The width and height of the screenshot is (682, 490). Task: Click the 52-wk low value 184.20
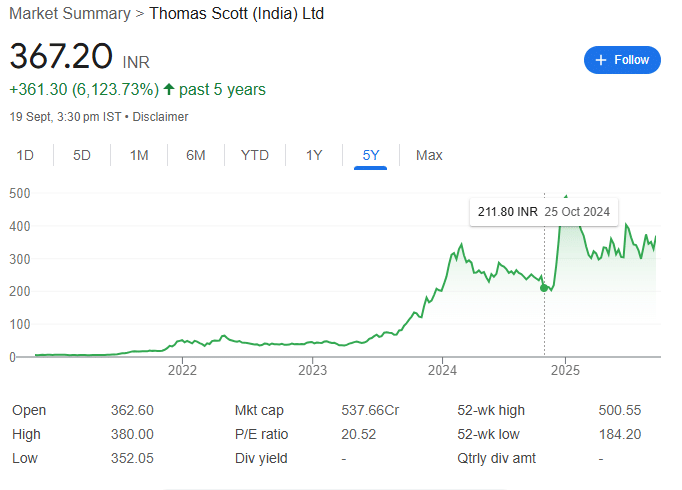620,434
